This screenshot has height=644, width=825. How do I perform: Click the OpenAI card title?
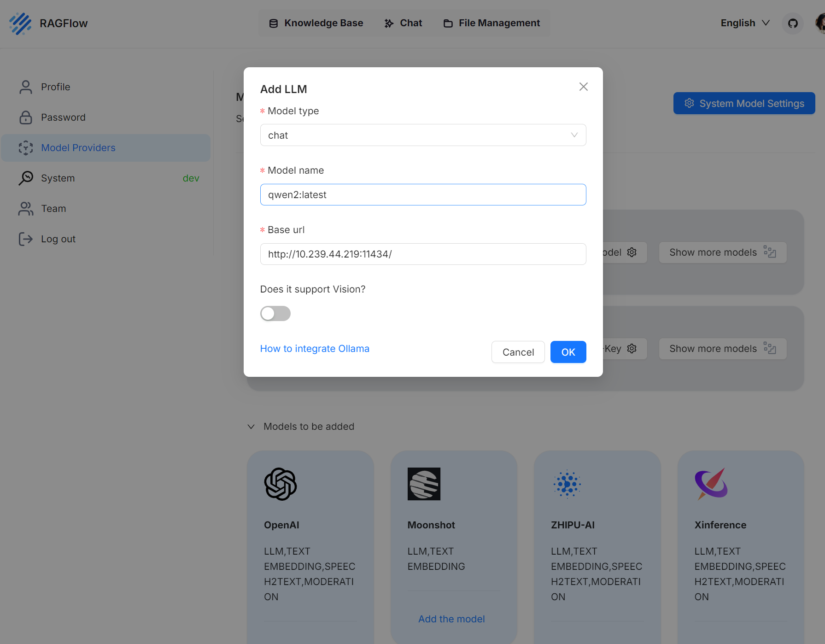(281, 525)
